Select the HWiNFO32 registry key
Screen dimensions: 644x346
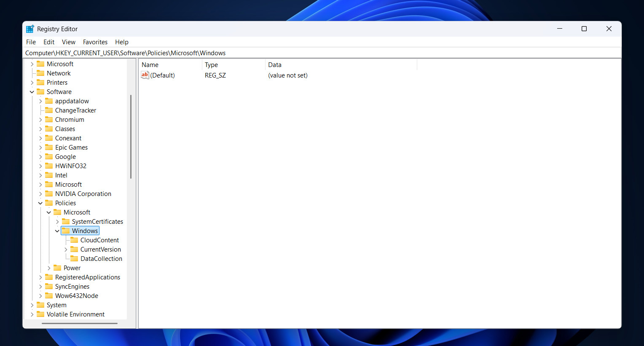tap(70, 166)
